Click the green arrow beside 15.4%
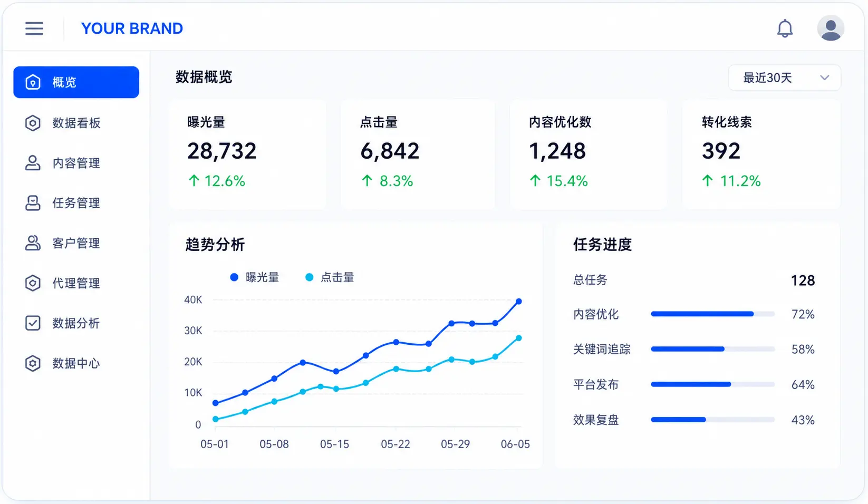This screenshot has height=504, width=868. point(535,181)
